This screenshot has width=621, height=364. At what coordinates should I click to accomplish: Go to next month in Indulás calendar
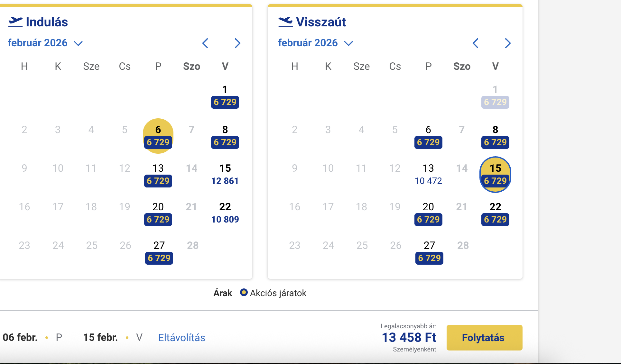tap(237, 43)
